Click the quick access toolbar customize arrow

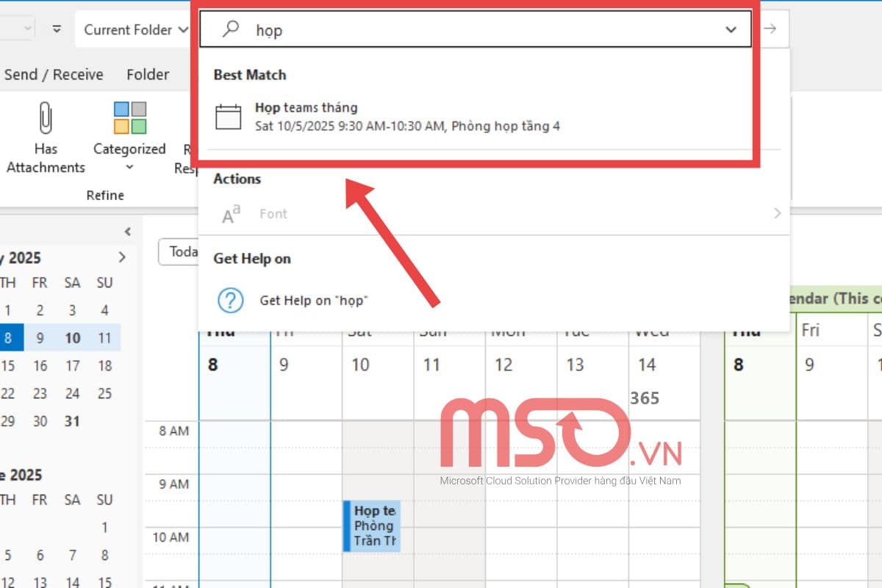click(57, 29)
